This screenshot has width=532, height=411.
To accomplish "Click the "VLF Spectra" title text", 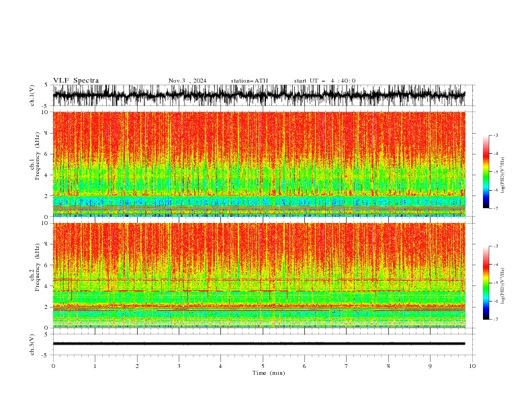I will [76, 81].
